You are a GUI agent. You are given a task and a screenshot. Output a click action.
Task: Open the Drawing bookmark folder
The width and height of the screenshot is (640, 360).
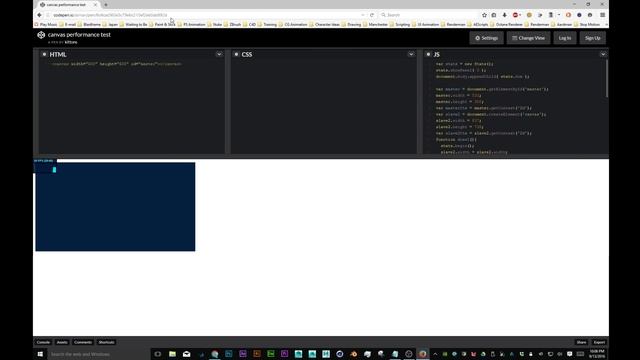pos(351,24)
